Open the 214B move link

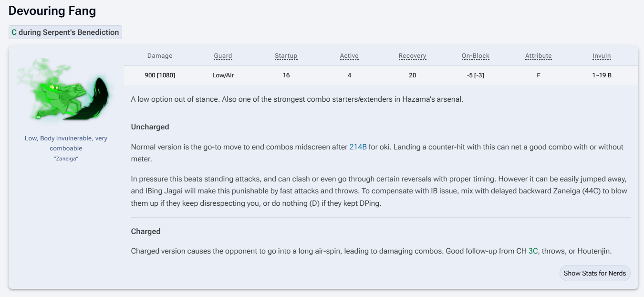coord(358,147)
